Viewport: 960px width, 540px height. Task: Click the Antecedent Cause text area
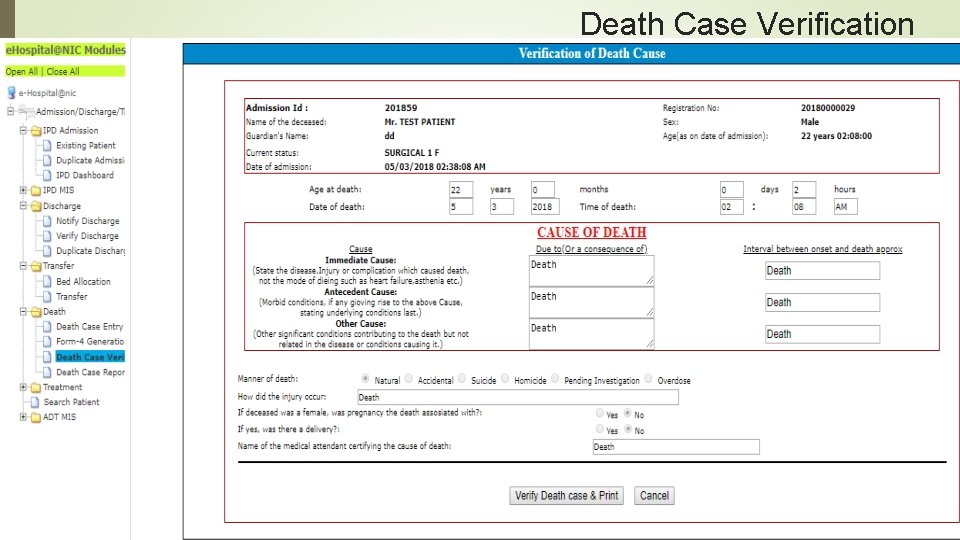[591, 302]
